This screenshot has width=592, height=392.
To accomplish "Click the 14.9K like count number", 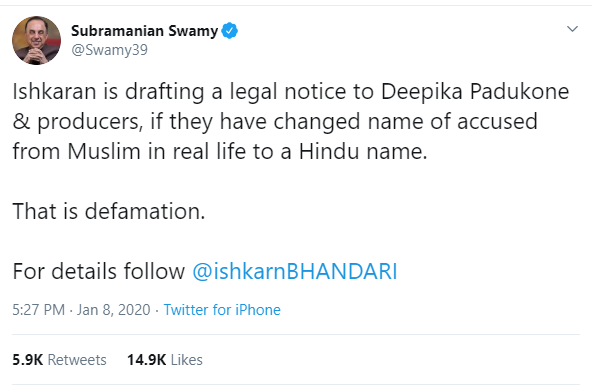I will 146,360.
